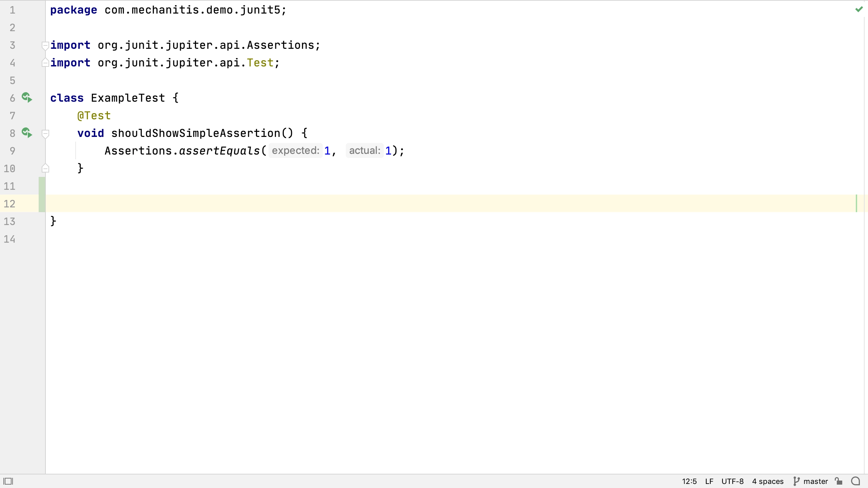Image resolution: width=868 pixels, height=488 pixels.
Task: Click the closing brace on line 13
Action: (x=53, y=221)
